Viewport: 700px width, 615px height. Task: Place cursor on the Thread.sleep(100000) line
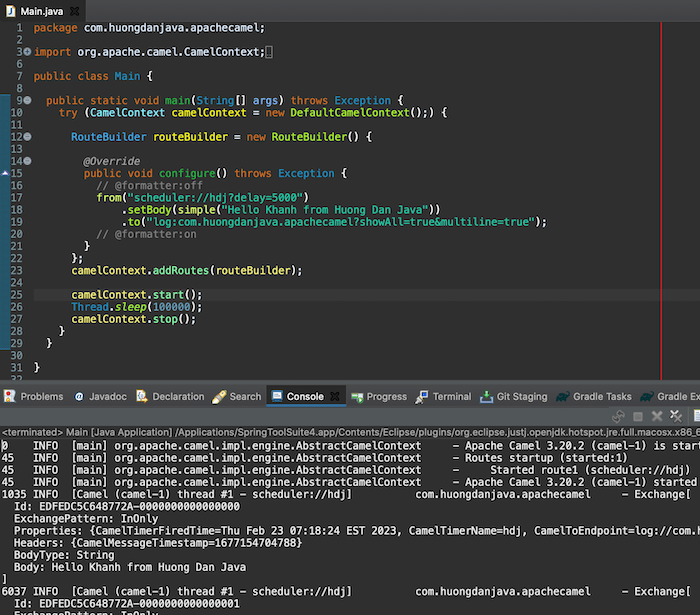tap(135, 307)
